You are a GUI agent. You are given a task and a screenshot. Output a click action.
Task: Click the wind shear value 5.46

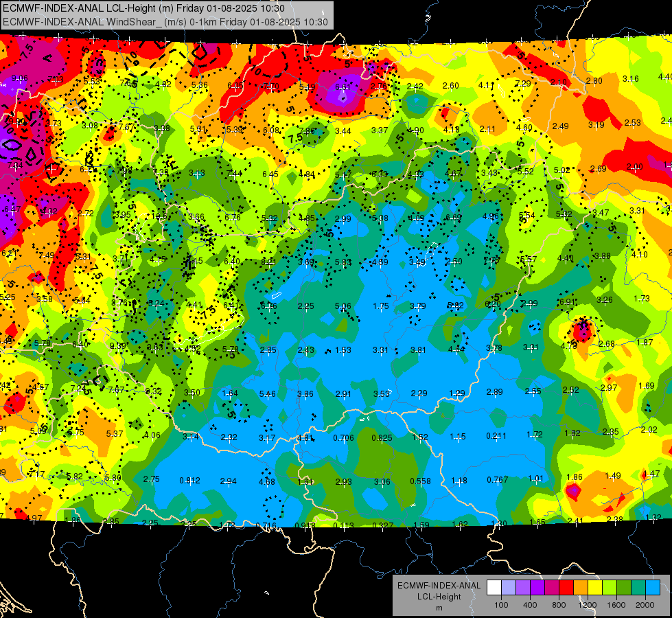tap(268, 393)
